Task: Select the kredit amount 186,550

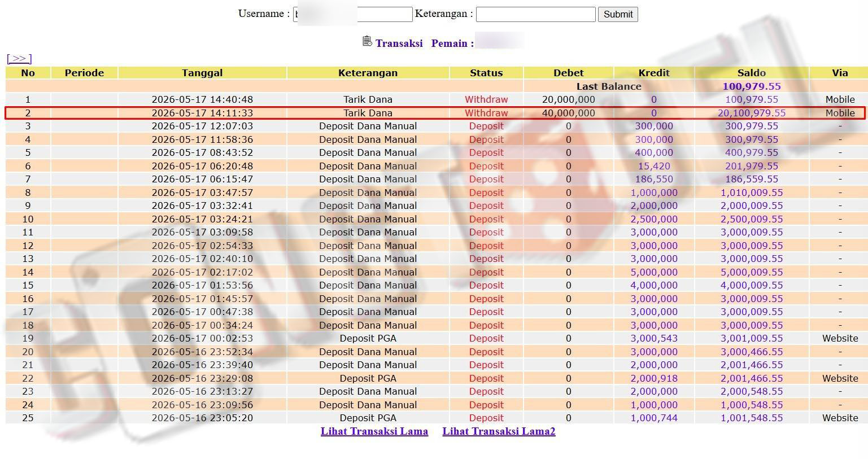Action: (x=654, y=179)
